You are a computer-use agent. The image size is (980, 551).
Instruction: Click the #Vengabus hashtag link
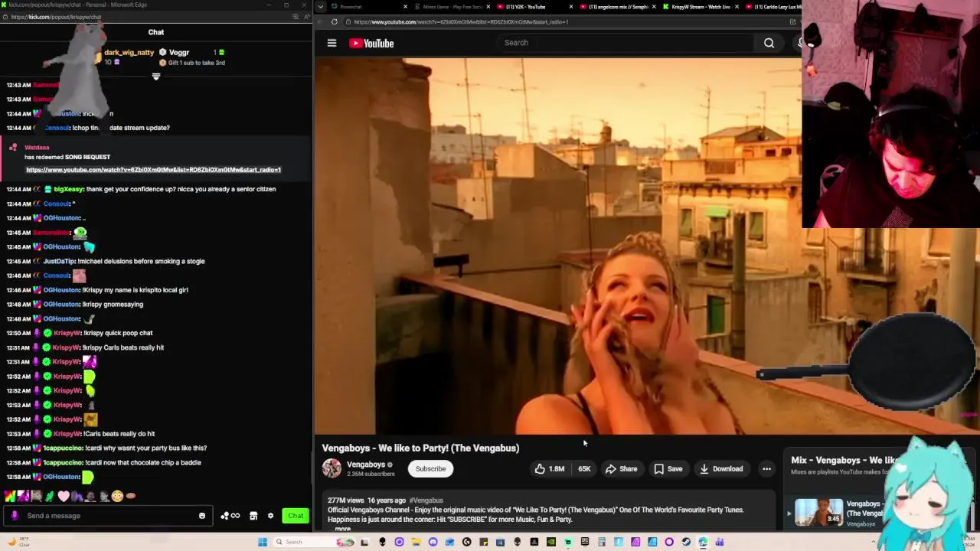coord(426,500)
